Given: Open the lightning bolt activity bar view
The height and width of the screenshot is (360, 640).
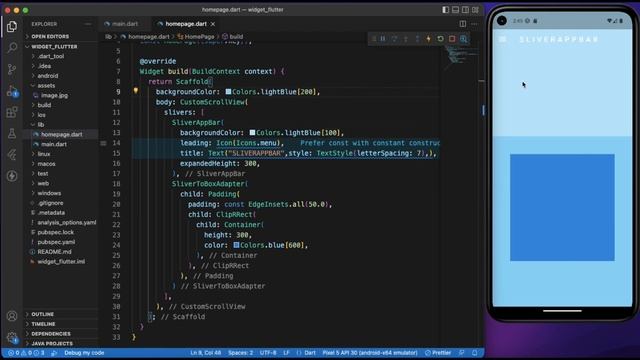Looking at the screenshot, I should pyautogui.click(x=12, y=176).
